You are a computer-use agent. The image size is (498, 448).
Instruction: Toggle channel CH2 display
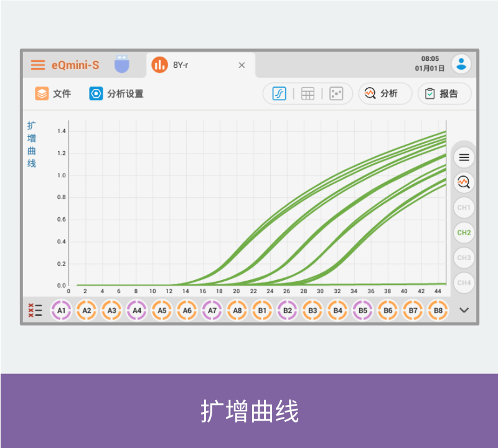[x=464, y=233]
